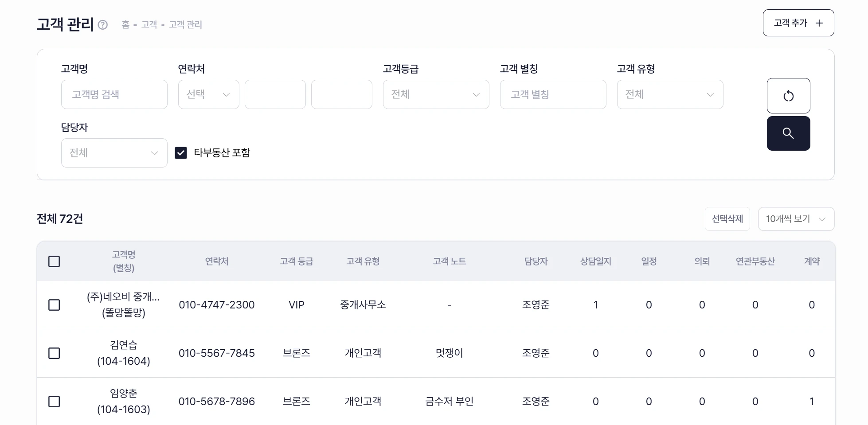Open customer 김연습 (104-1604) name
868x425 pixels.
point(124,345)
